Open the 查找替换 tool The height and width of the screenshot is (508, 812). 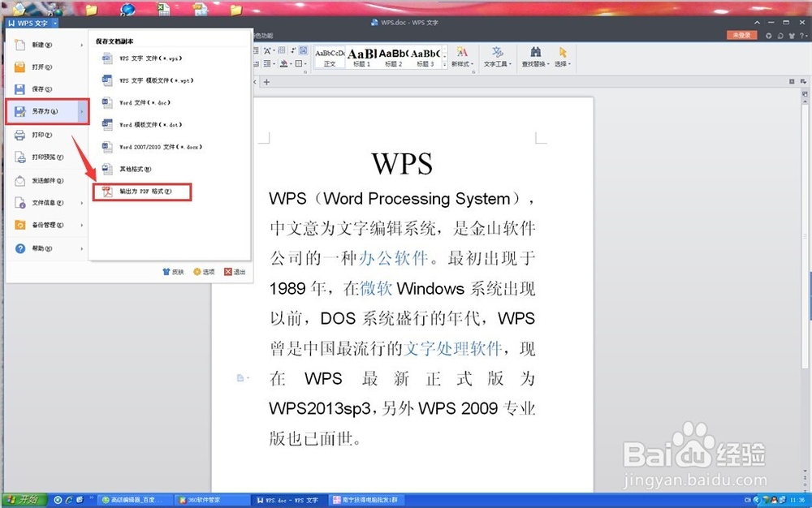[535, 57]
